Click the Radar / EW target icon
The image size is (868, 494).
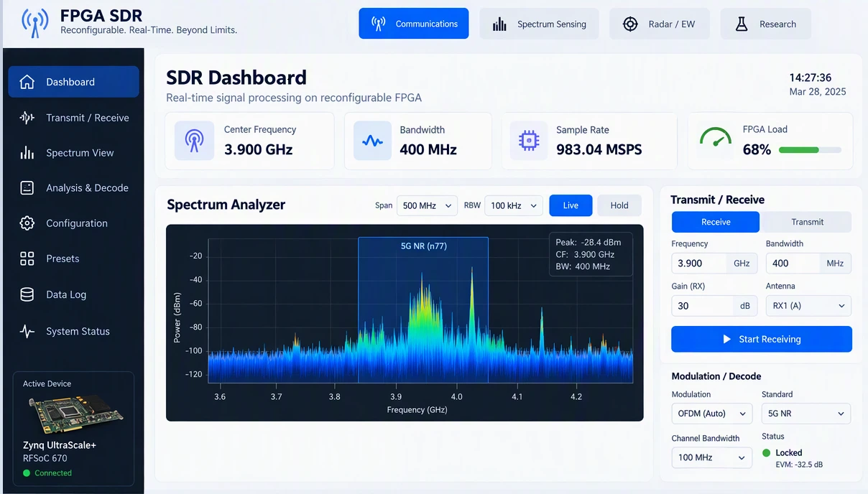pyautogui.click(x=630, y=24)
